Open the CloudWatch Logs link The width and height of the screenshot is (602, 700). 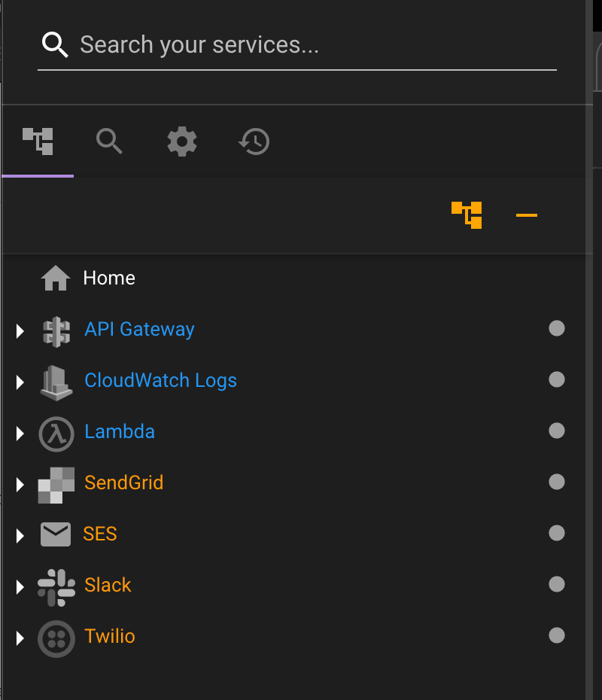[x=160, y=381]
